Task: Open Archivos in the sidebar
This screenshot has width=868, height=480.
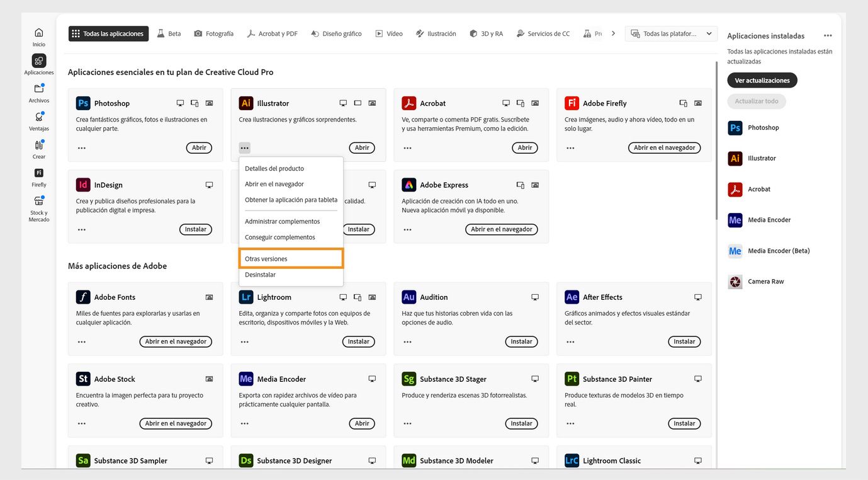Action: [39, 93]
